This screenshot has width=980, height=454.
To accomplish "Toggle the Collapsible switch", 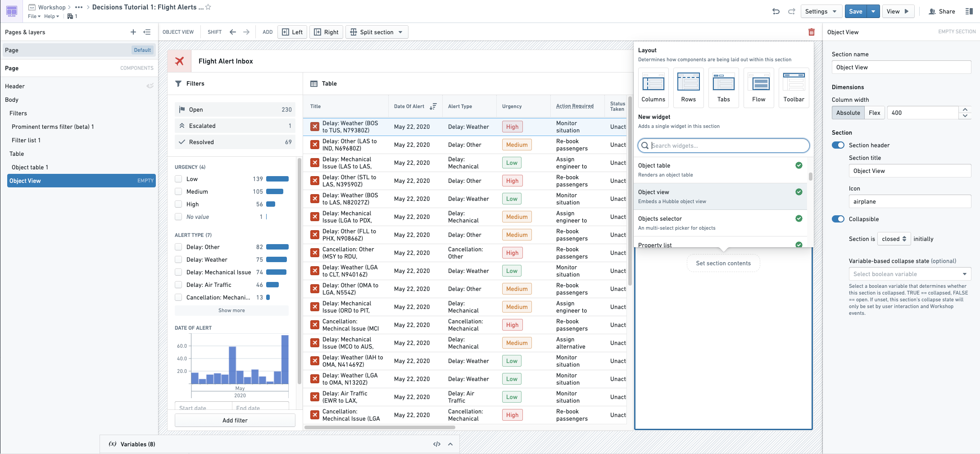I will click(x=838, y=219).
